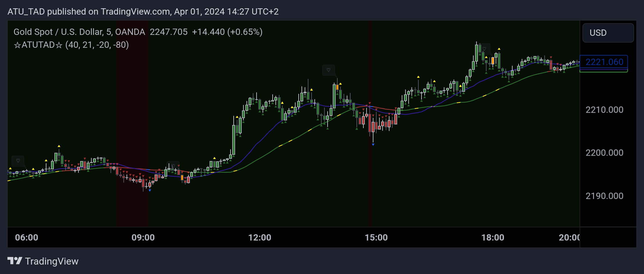
Task: Click the 2190.000 price axis label
Action: (604, 196)
